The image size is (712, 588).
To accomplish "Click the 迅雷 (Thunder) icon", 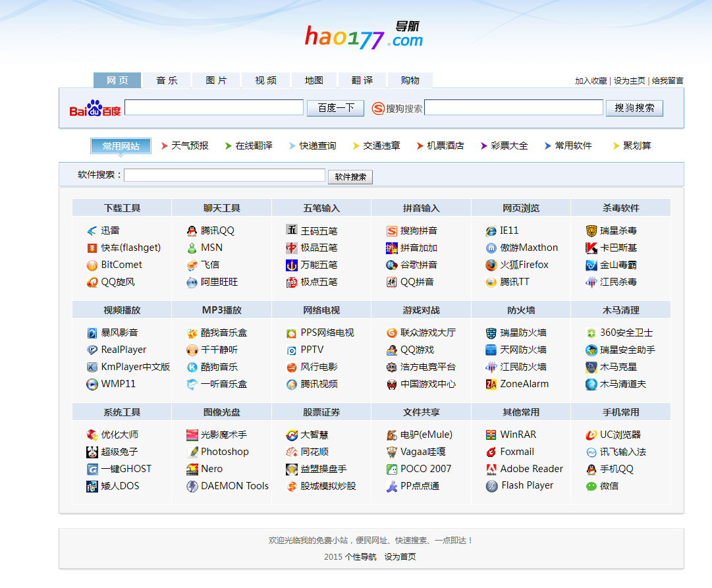I will (92, 231).
